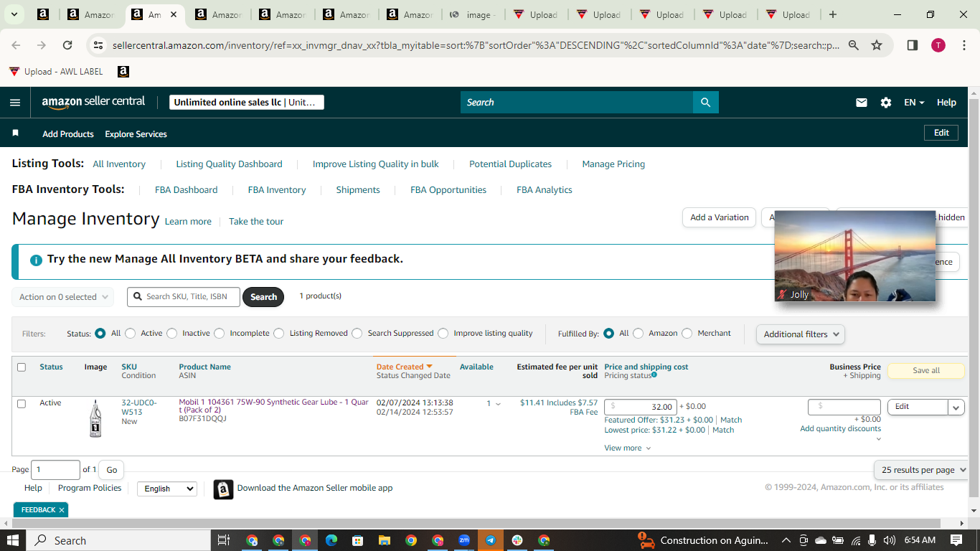Click the info icon in the BETA banner
The image size is (980, 551).
tap(36, 260)
